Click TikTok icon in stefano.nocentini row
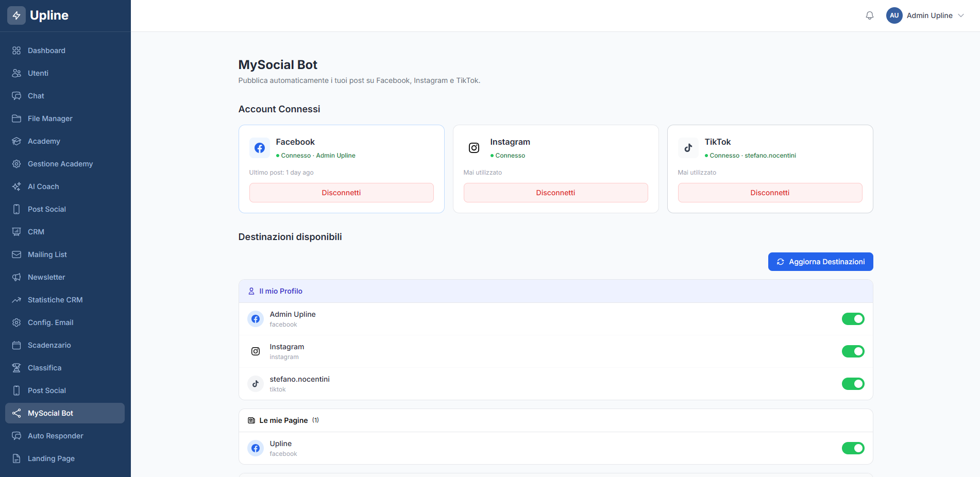The width and height of the screenshot is (980, 477). 256,384
